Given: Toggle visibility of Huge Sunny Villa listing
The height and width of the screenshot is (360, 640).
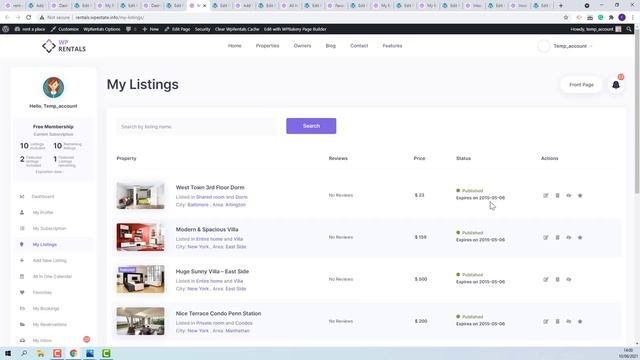Looking at the screenshot, I should [569, 280].
